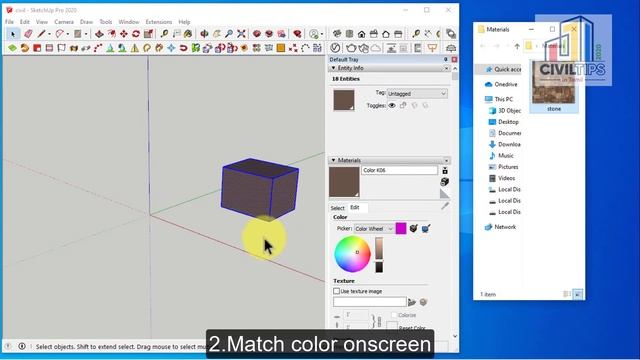Open dropdown arrow beside Rectangle tool
This screenshot has width=640, height=360.
(x=86, y=34)
